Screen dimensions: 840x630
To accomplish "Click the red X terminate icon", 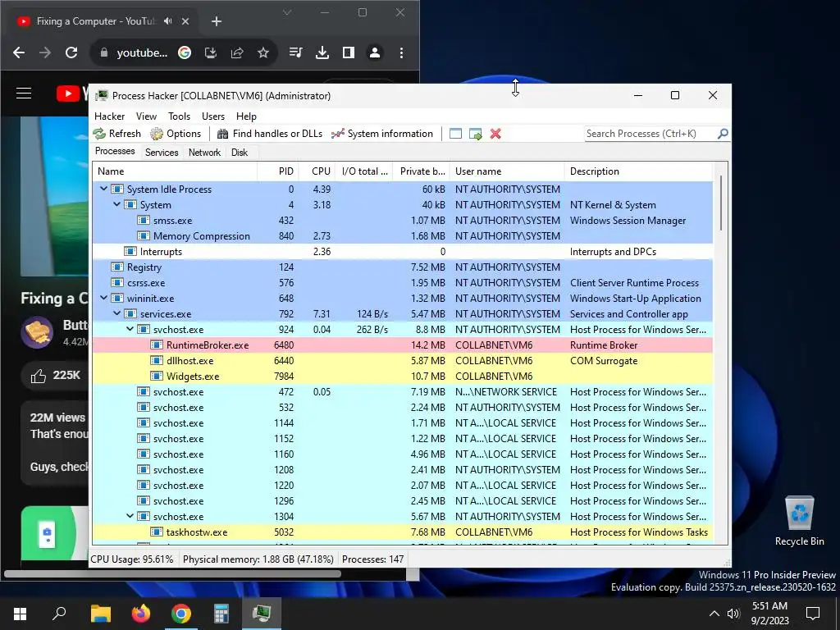I will pyautogui.click(x=495, y=134).
